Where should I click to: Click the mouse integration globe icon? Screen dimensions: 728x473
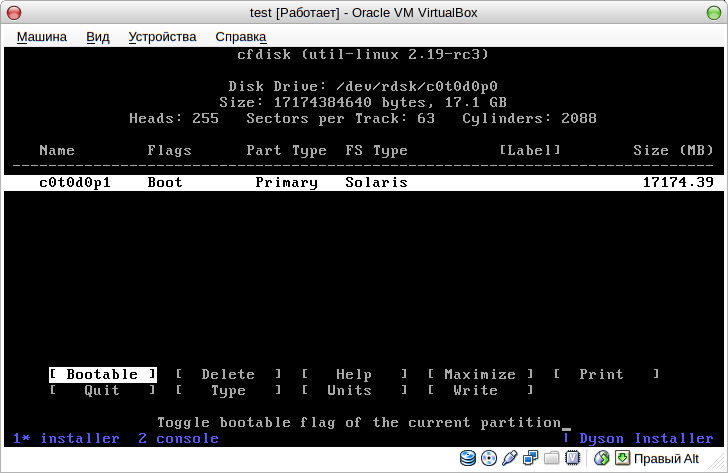pos(602,458)
